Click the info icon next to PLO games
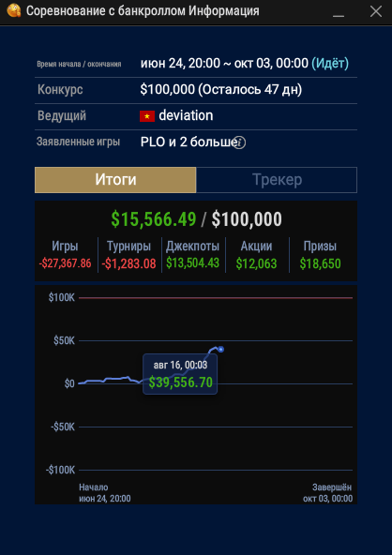 (x=240, y=142)
